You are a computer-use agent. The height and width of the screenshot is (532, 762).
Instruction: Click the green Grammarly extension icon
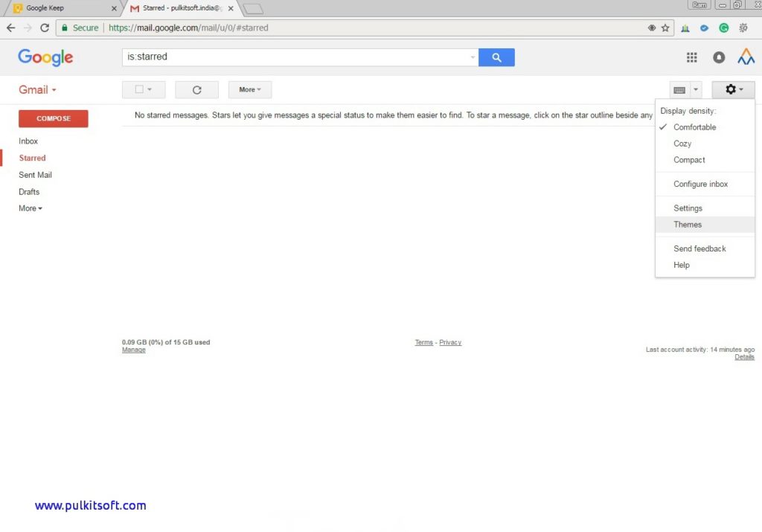[x=723, y=28]
